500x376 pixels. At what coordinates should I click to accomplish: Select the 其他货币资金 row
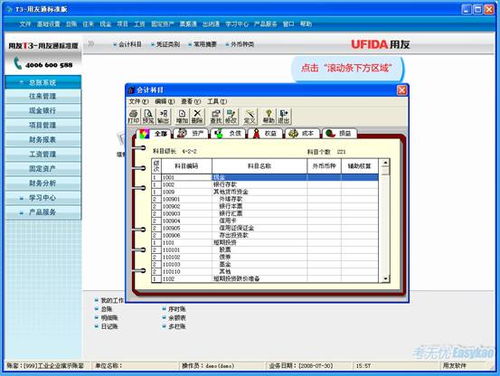point(265,192)
